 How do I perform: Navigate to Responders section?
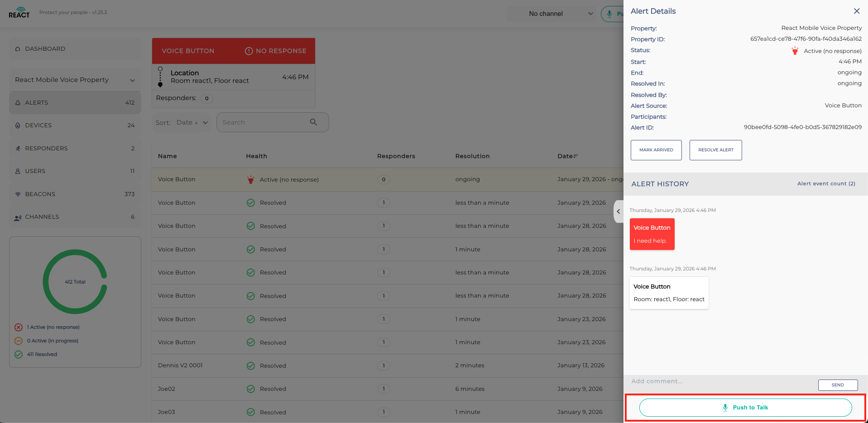pos(75,149)
